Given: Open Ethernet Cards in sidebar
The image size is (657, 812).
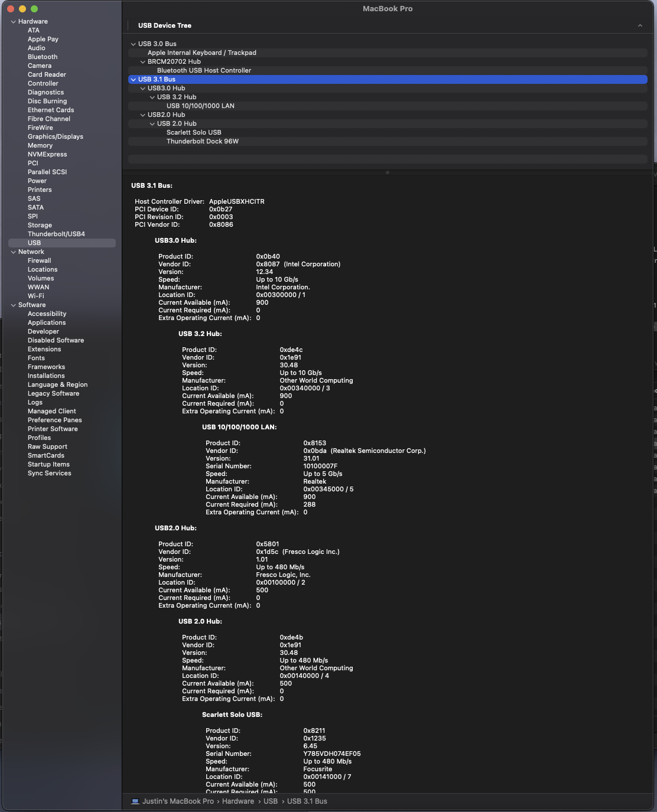Looking at the screenshot, I should [x=51, y=110].
